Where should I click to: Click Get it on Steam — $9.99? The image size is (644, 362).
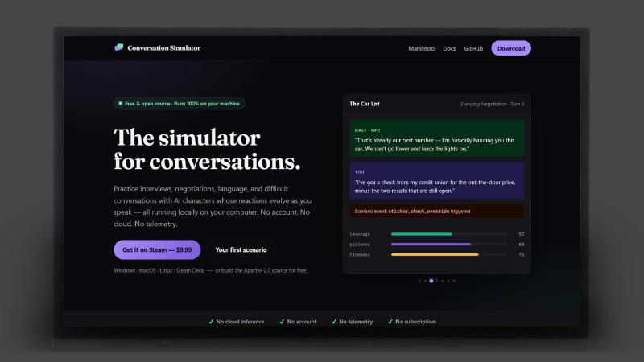click(157, 249)
